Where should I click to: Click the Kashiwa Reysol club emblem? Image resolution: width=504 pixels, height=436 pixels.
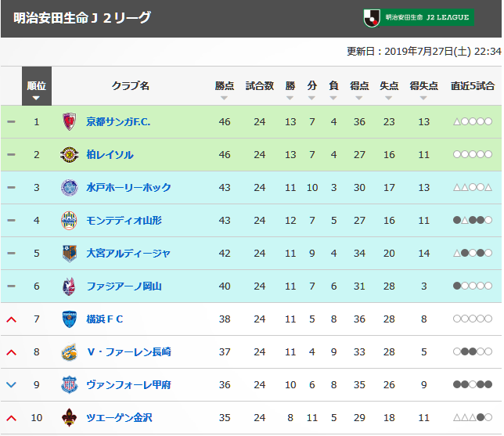pyautogui.click(x=69, y=155)
